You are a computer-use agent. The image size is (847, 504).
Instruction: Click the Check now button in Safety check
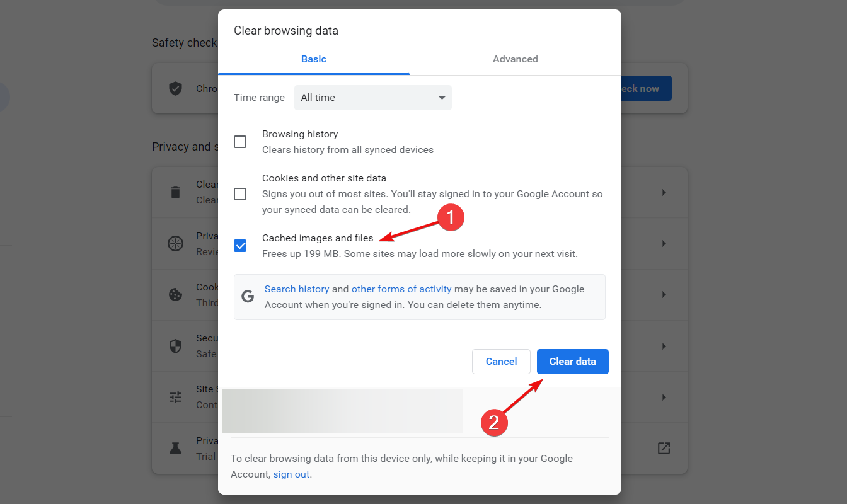646,88
